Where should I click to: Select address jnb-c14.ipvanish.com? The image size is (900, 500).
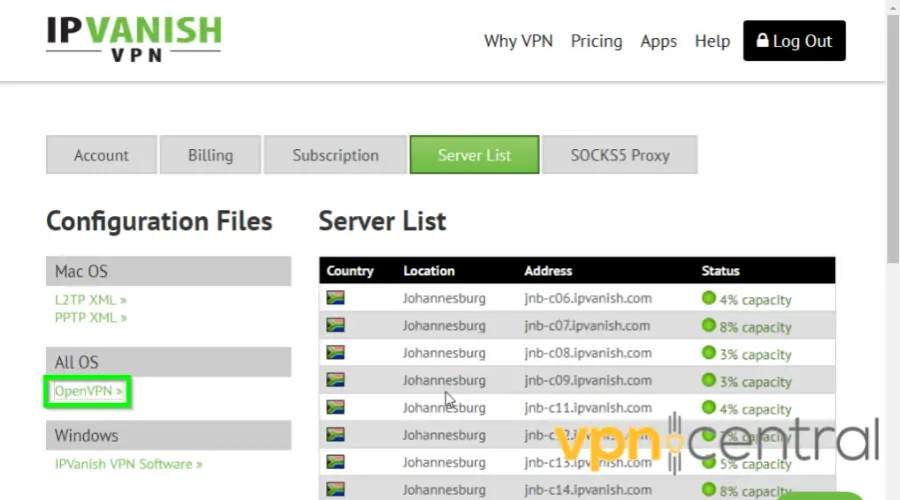click(x=588, y=490)
